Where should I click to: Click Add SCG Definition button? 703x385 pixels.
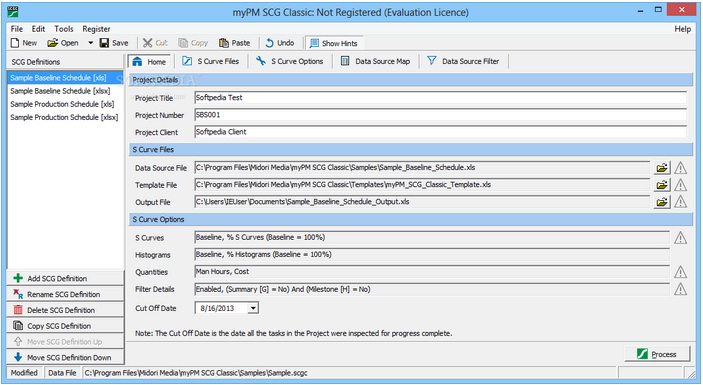pos(65,278)
